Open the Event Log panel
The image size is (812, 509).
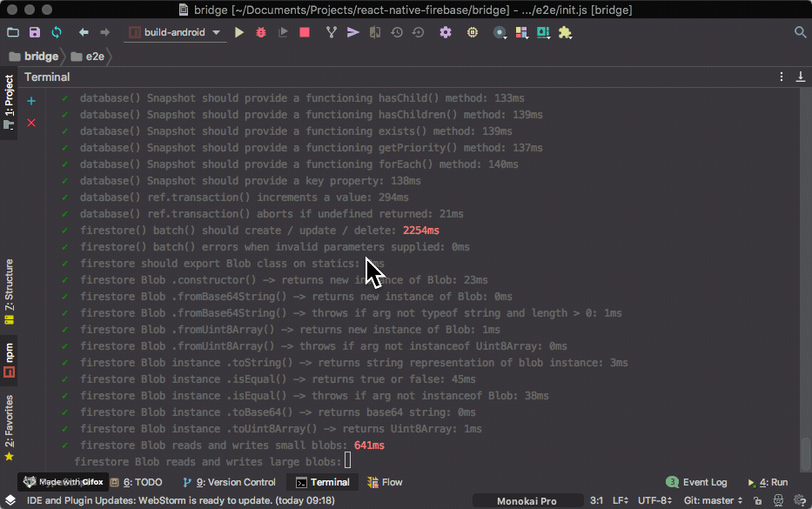pos(696,482)
